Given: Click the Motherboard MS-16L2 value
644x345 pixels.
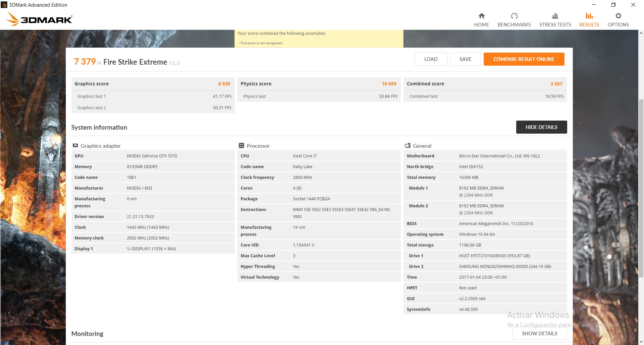Looking at the screenshot, I should (x=499, y=156).
